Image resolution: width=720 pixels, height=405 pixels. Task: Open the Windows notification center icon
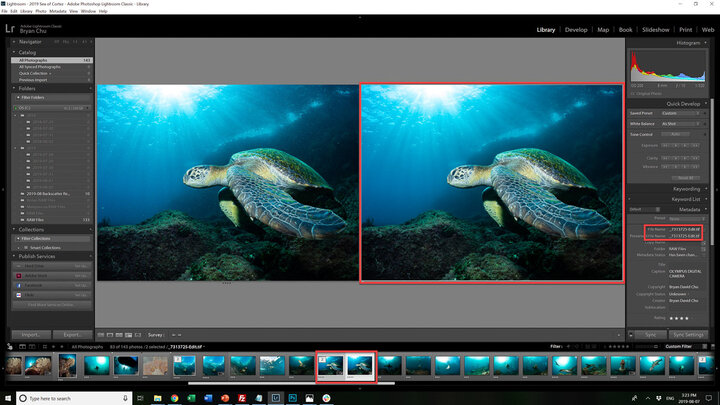point(709,397)
